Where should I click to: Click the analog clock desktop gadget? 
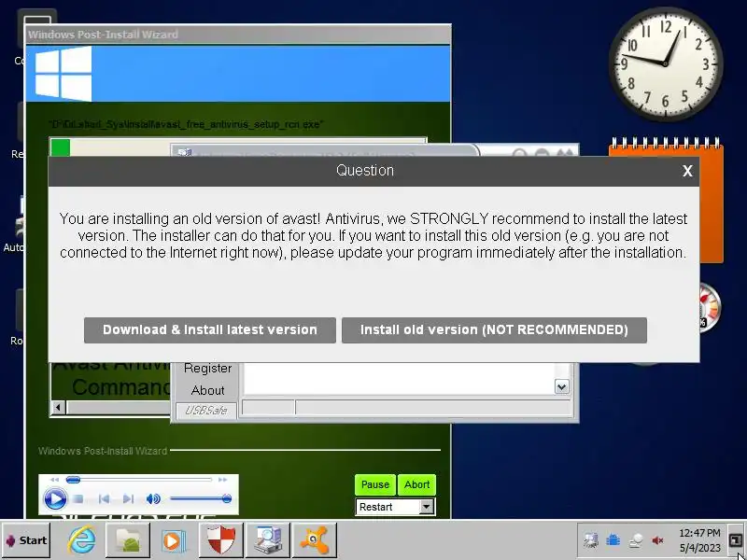(x=666, y=63)
